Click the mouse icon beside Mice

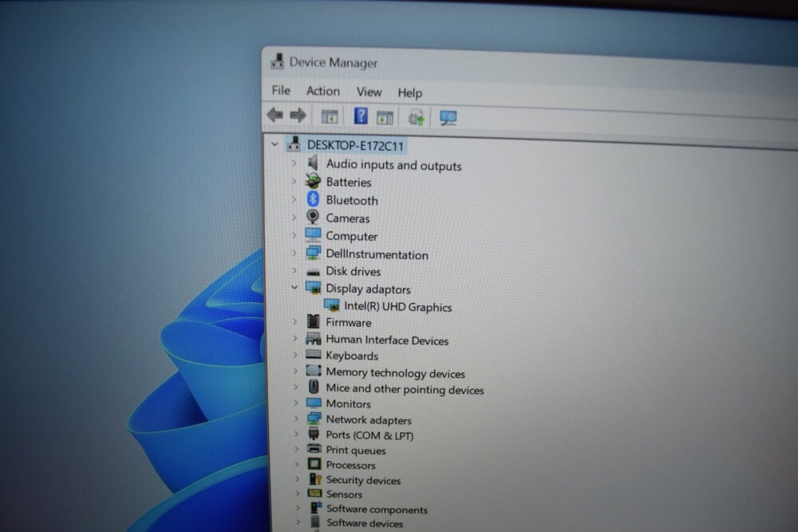tap(314, 387)
